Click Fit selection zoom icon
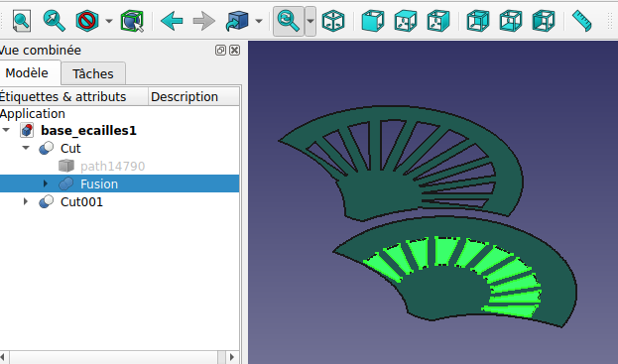The height and width of the screenshot is (364, 618). (x=55, y=21)
